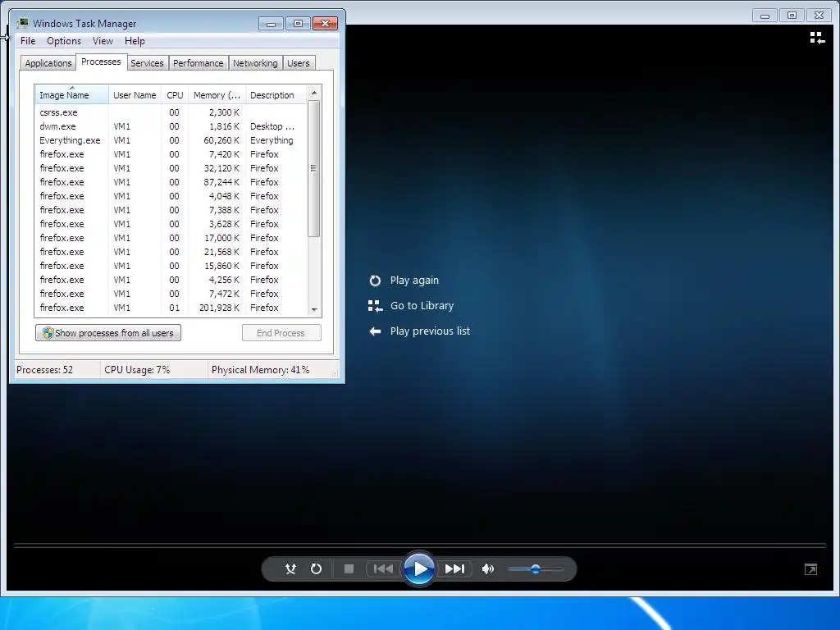Click the End Process button
The image size is (840, 630).
pos(281,333)
